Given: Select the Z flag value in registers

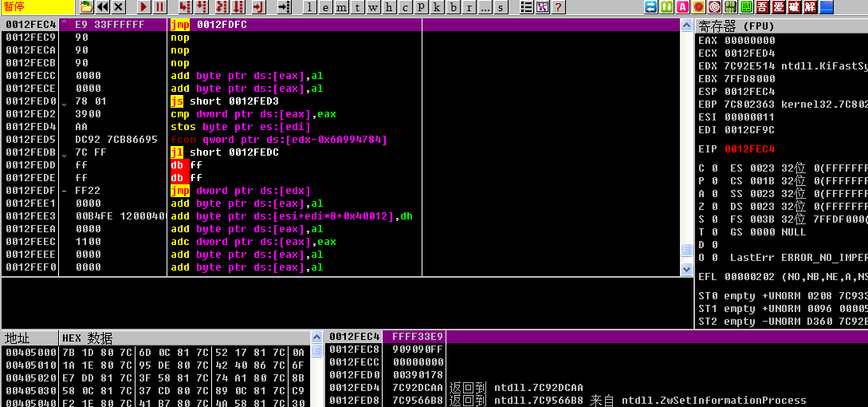Looking at the screenshot, I should (715, 207).
